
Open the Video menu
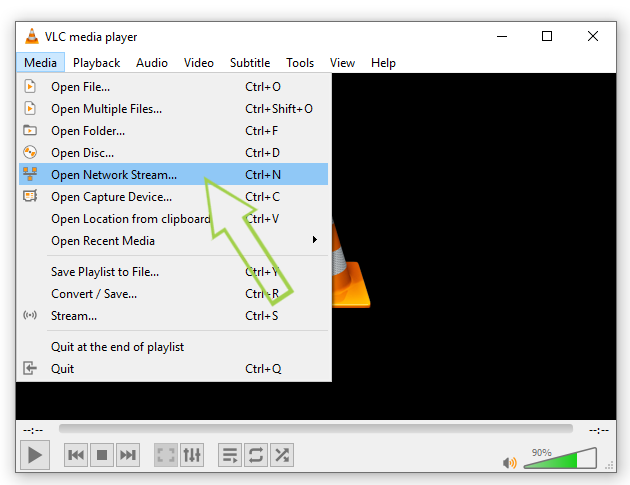(198, 63)
